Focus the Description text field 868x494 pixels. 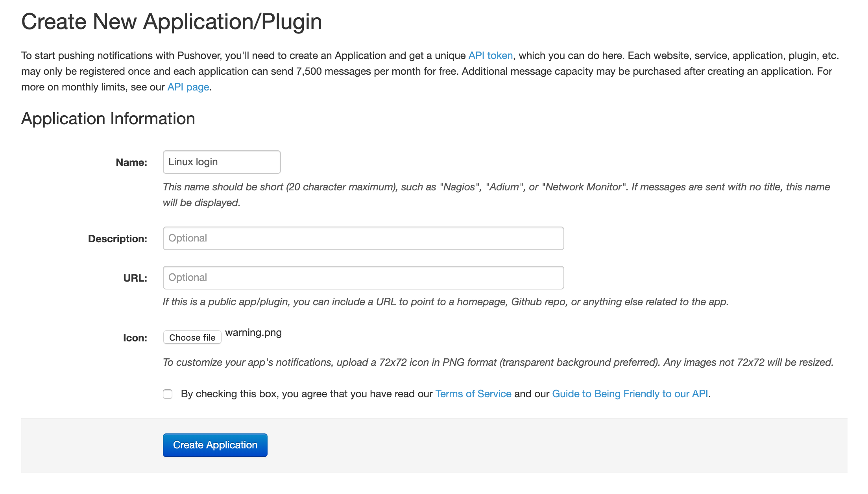point(363,238)
